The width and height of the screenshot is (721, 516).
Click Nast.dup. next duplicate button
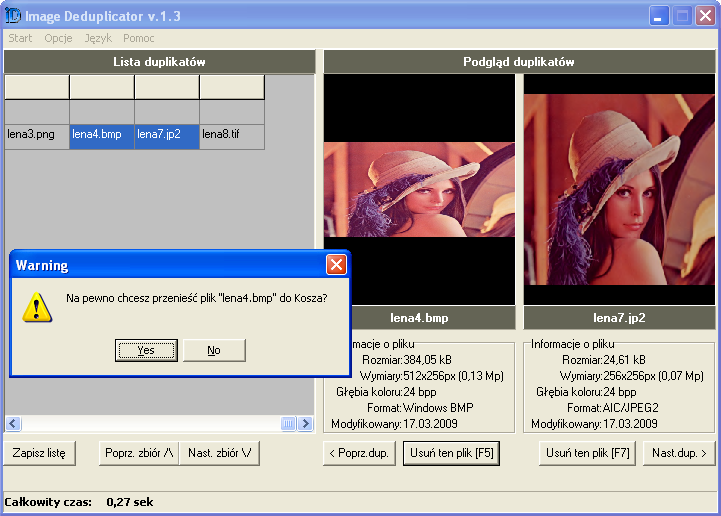point(679,453)
